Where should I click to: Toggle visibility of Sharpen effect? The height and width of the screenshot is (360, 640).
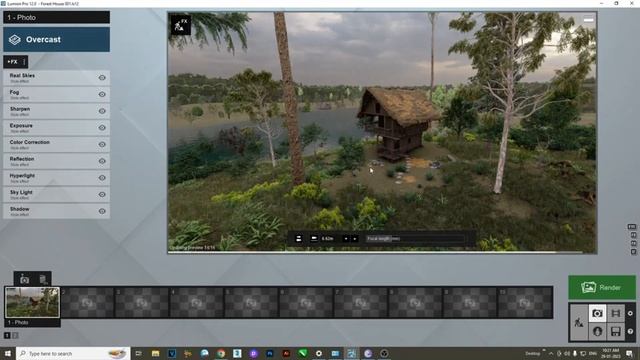(x=102, y=111)
